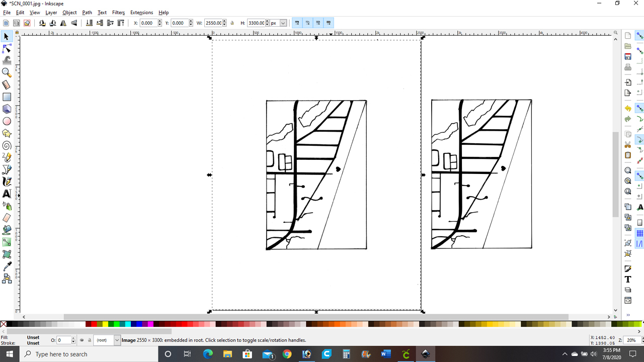Toggle current layer visibility eye
This screenshot has width=644, height=362.
pyautogui.click(x=82, y=340)
